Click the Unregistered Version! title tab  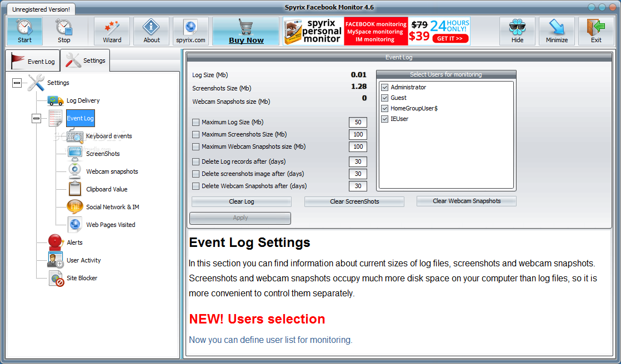(x=41, y=9)
